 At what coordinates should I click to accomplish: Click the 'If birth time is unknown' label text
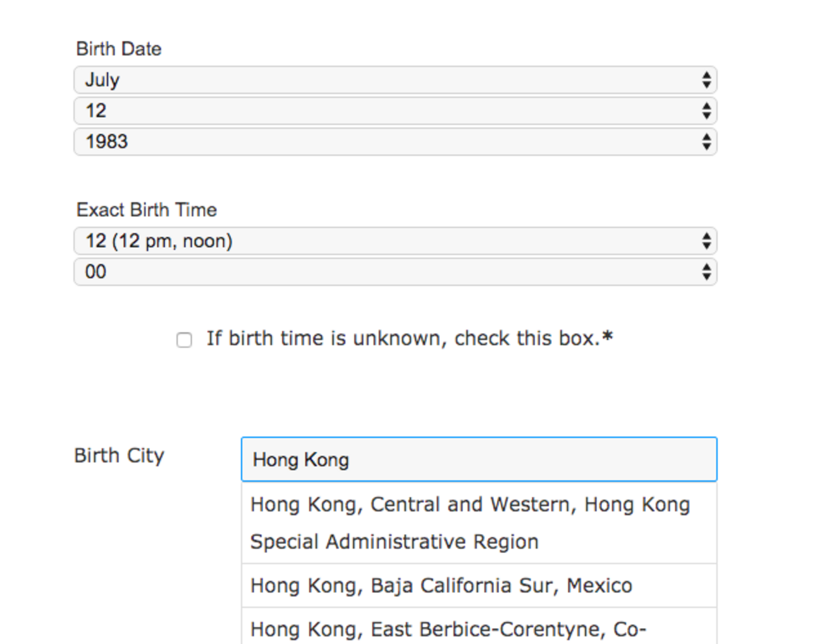pyautogui.click(x=402, y=339)
